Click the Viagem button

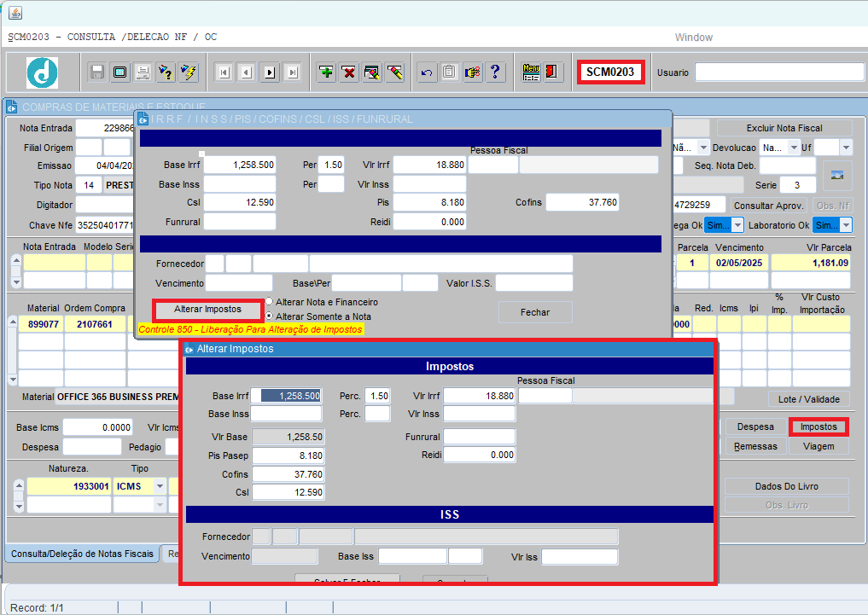(818, 446)
